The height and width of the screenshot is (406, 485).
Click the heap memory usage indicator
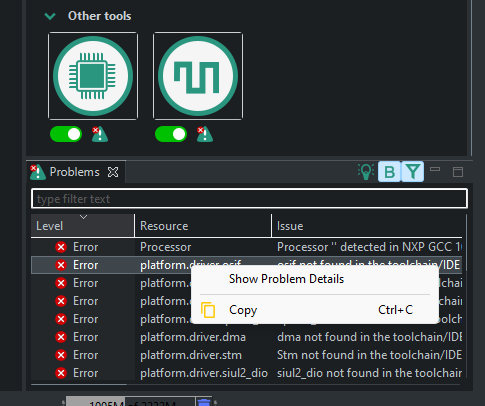click(130, 402)
